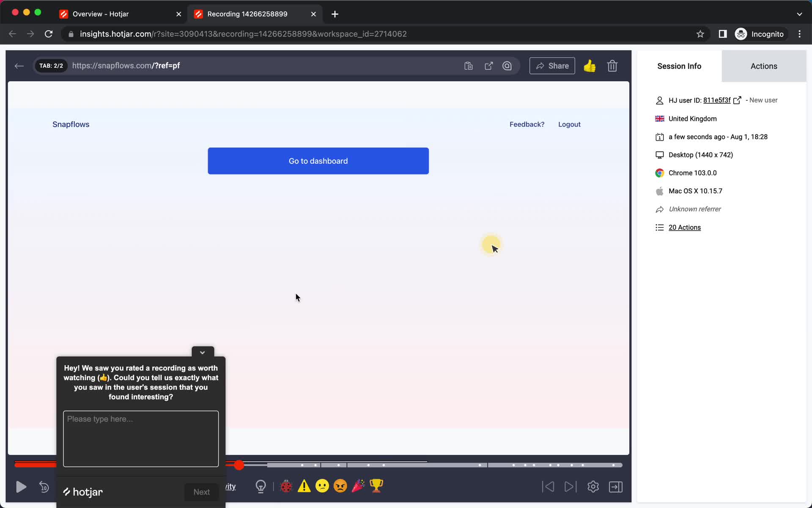Switch to the Actions panel tab
Image resolution: width=812 pixels, height=508 pixels.
[x=763, y=66]
